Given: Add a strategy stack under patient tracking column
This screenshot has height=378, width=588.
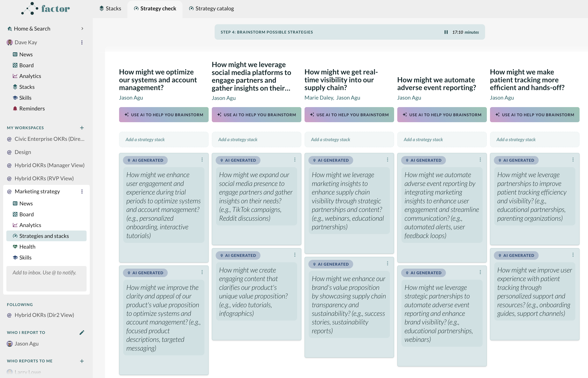Looking at the screenshot, I should 534,139.
